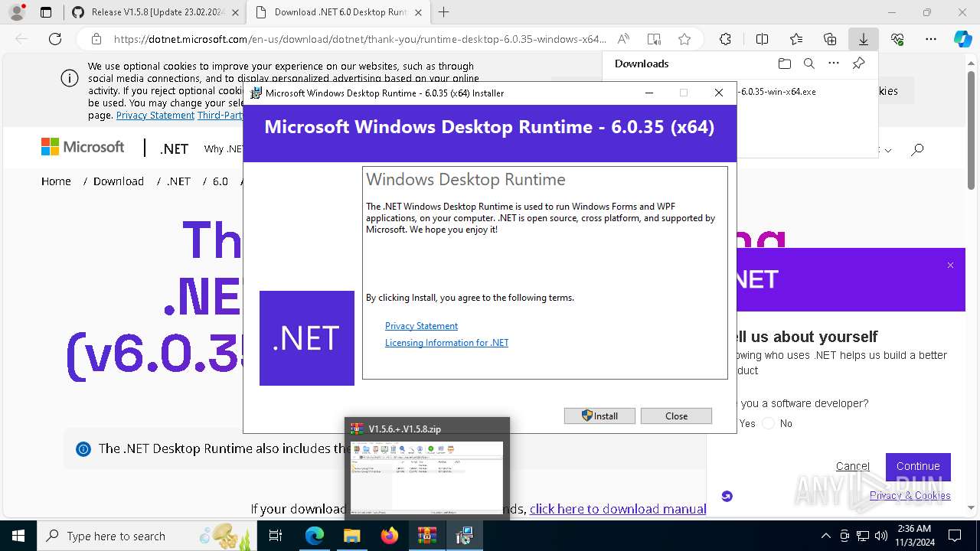Dismiss the purple .NET survey panel
This screenshot has height=551, width=980.
pos(950,265)
